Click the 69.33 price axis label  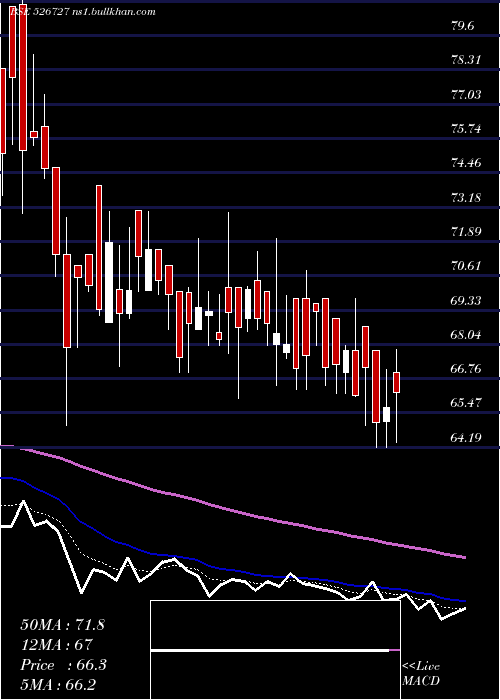[466, 300]
